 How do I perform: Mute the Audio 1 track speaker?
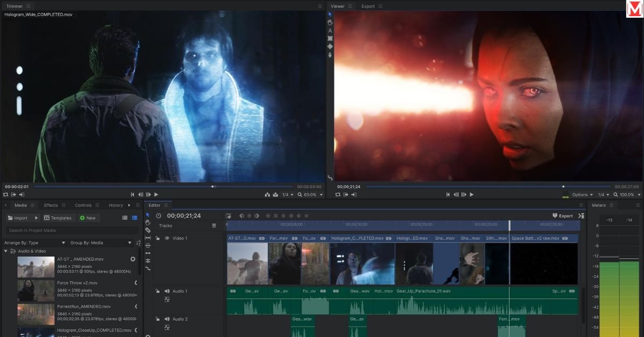(167, 291)
